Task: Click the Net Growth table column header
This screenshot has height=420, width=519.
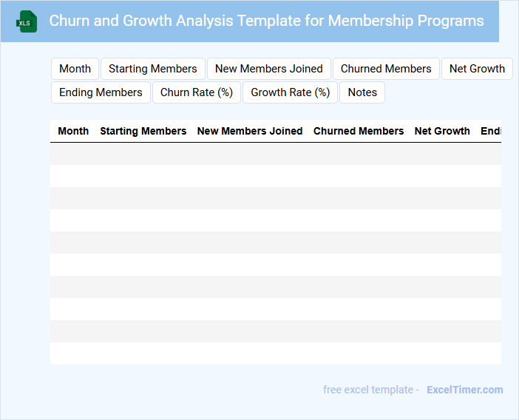Action: pos(441,131)
